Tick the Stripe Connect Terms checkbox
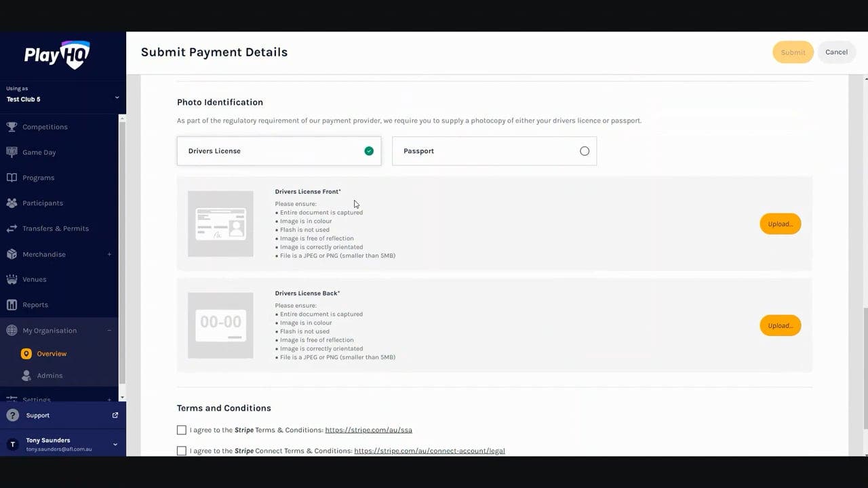Screen dimensions: 868x488 [x=181, y=451]
